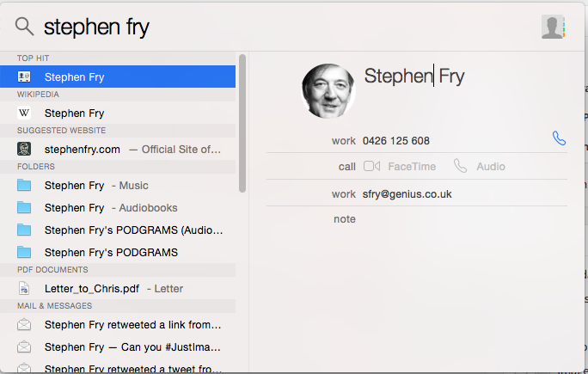Click the sfry@genius.co.uk work email
Screen dimensions: 588x374
click(x=407, y=194)
